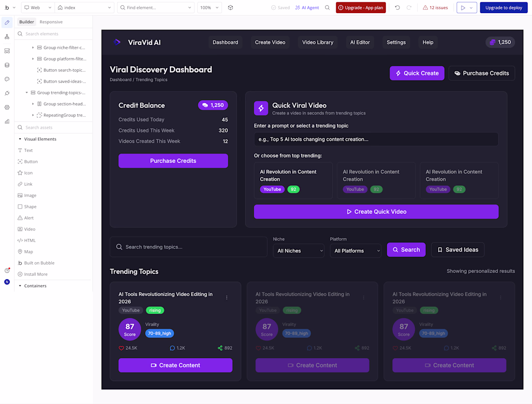Switch to the Builder tab

[x=27, y=22]
